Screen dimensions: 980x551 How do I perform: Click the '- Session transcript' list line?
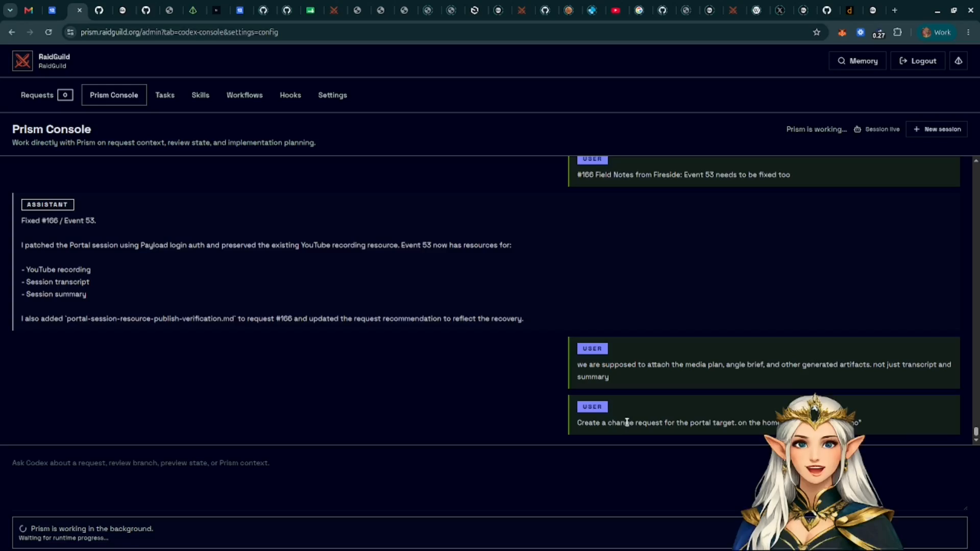(55, 282)
